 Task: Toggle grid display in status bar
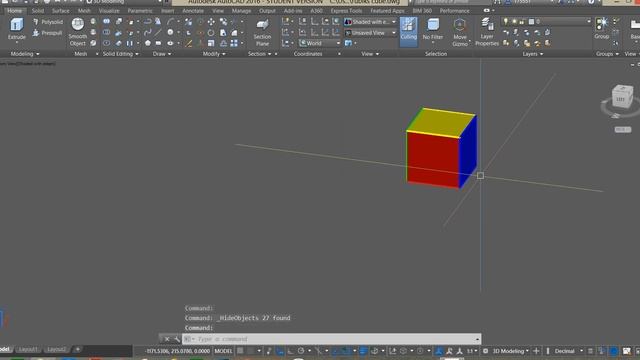(240, 351)
